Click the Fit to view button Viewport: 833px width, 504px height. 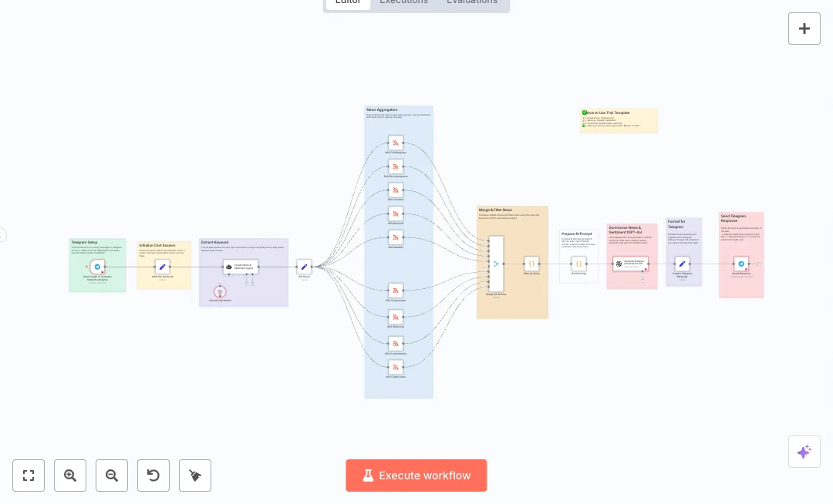coord(29,475)
